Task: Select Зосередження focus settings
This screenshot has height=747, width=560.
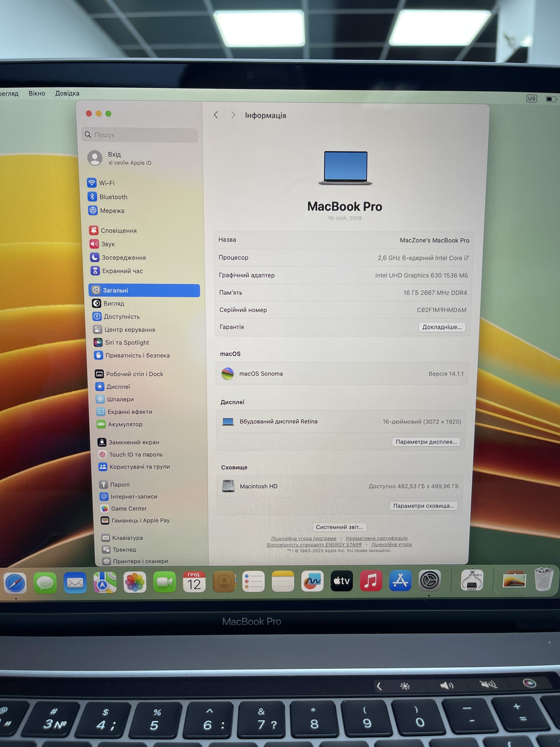Action: 118,258
